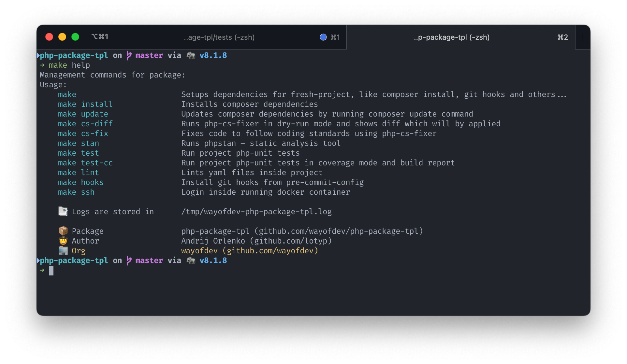627x364 pixels.
Task: Click the 'make cs-fix' command text
Action: (x=83, y=133)
